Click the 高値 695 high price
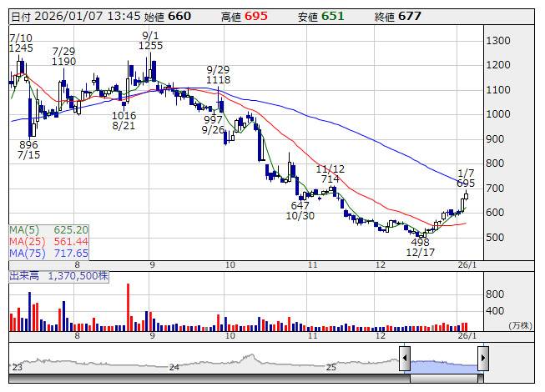The image size is (545, 392). tap(245, 17)
